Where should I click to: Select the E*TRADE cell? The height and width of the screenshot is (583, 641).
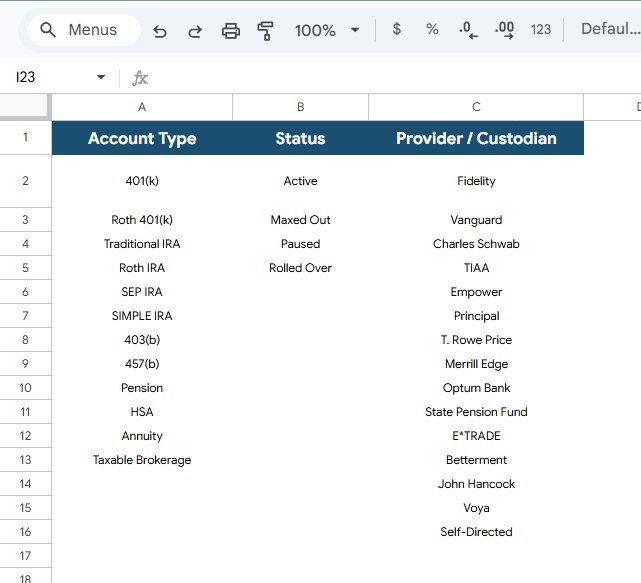pos(476,436)
